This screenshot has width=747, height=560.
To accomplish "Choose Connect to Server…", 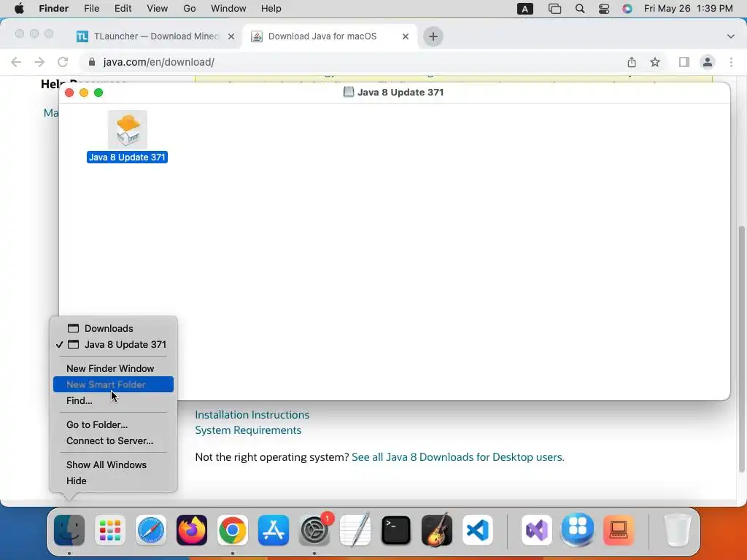I will (113, 441).
